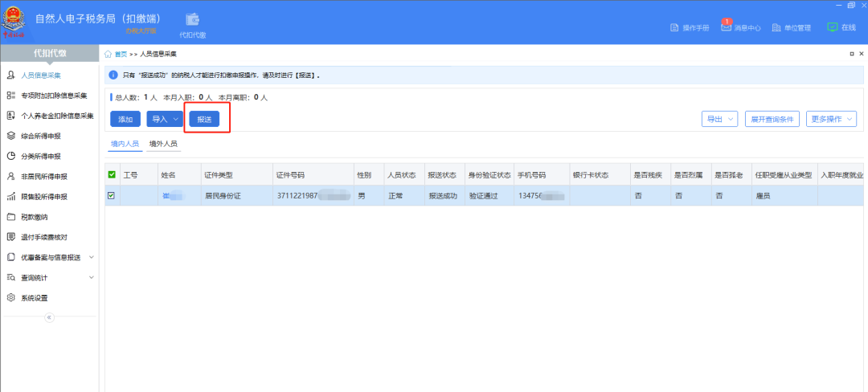
Task: Click the 首页 breadcrumb link
Action: point(121,54)
